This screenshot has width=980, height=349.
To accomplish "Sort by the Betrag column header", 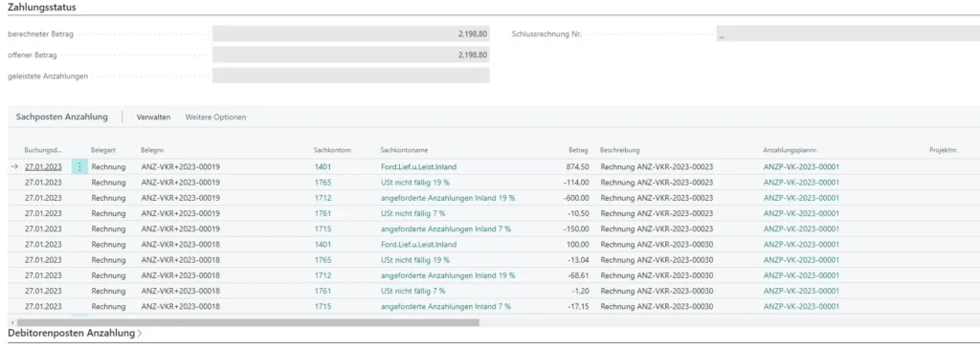I will [x=578, y=150].
